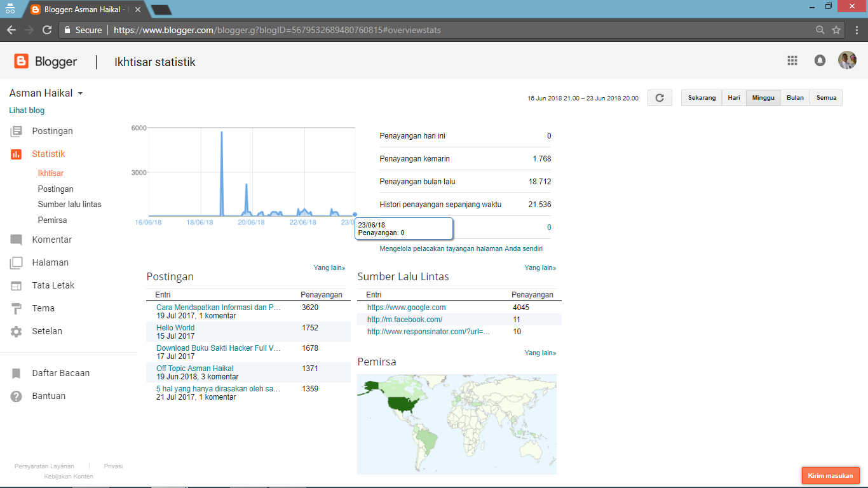The image size is (868, 488).
Task: Click the Halaman pages icon
Action: pyautogui.click(x=16, y=262)
